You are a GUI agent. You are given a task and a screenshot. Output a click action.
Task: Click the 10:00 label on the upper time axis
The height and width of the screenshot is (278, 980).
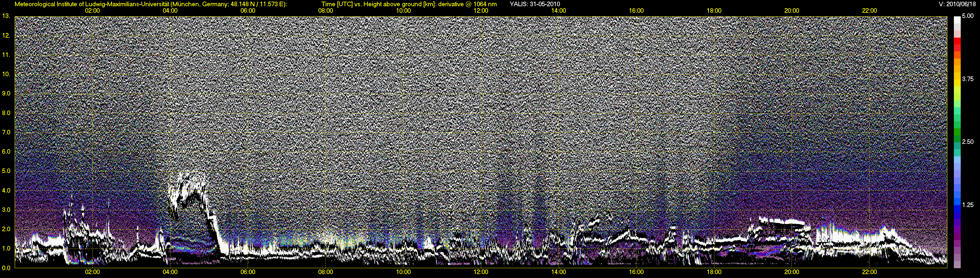403,11
